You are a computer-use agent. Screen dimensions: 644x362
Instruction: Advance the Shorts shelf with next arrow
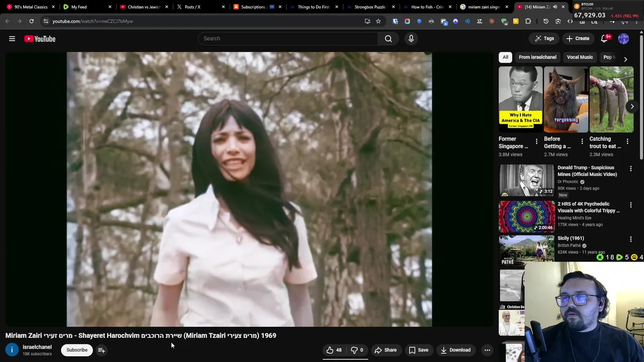(632, 106)
